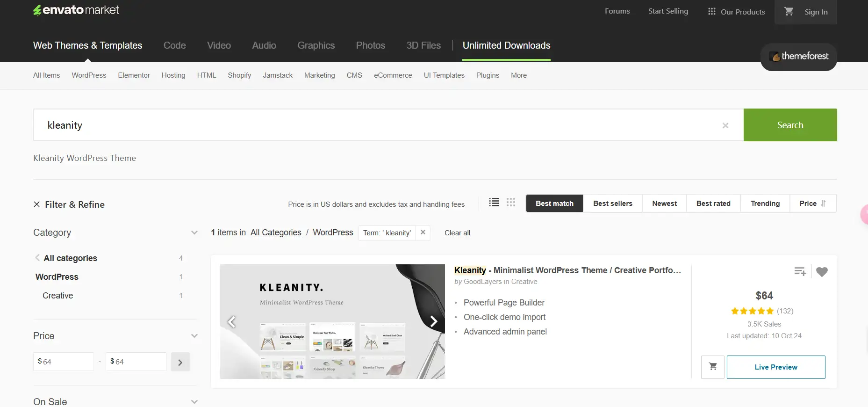Expand the On Sale filter section
868x407 pixels.
point(194,401)
